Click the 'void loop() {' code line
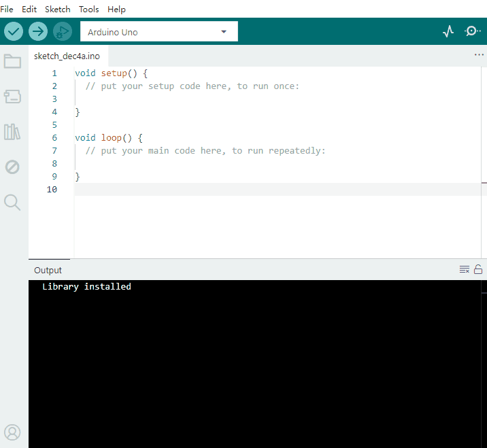This screenshot has height=448, width=487. (109, 138)
